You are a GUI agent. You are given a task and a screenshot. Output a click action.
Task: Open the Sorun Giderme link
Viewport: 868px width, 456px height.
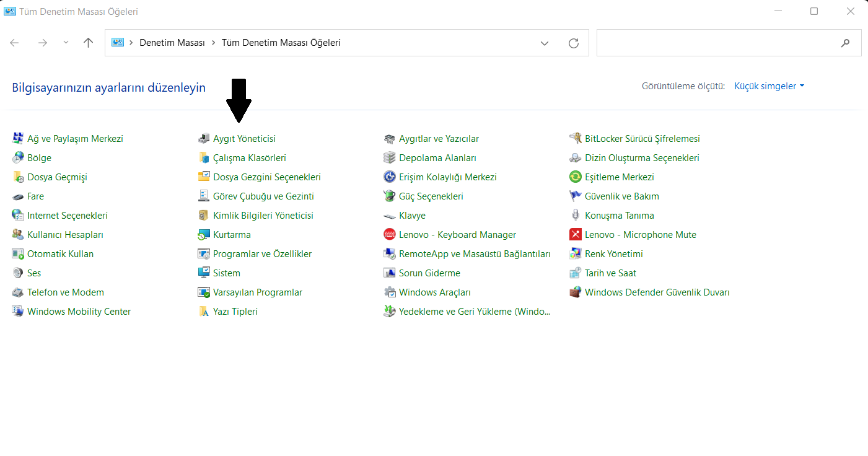point(429,273)
